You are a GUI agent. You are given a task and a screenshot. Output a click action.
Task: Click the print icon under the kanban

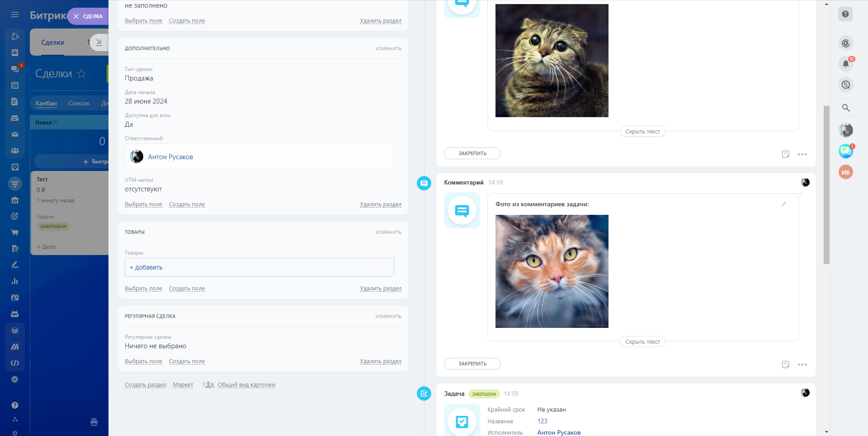point(94,422)
